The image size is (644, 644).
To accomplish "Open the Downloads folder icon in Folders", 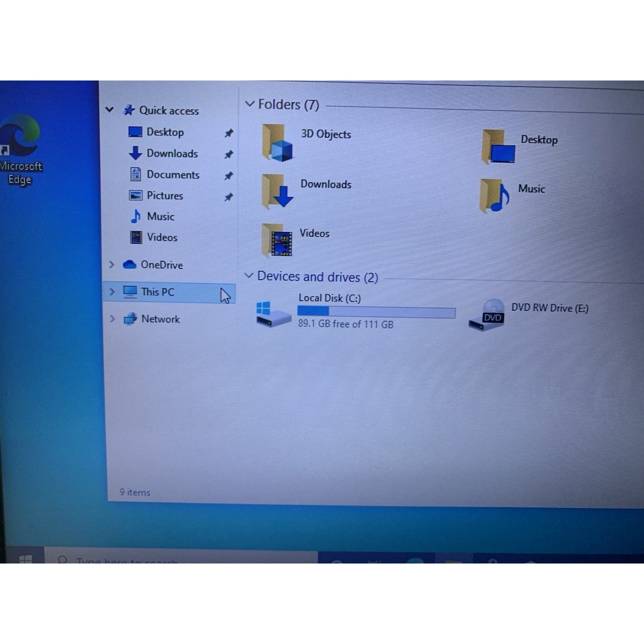I will [277, 191].
